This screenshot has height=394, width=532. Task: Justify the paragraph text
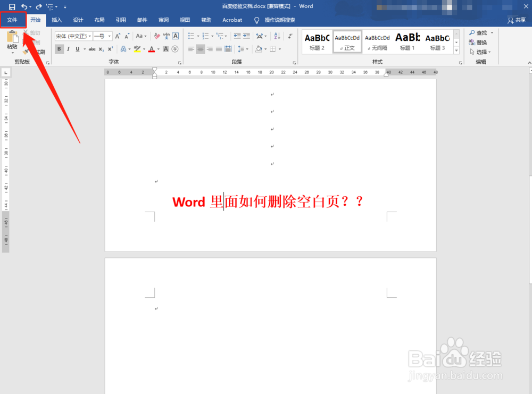pyautogui.click(x=219, y=49)
